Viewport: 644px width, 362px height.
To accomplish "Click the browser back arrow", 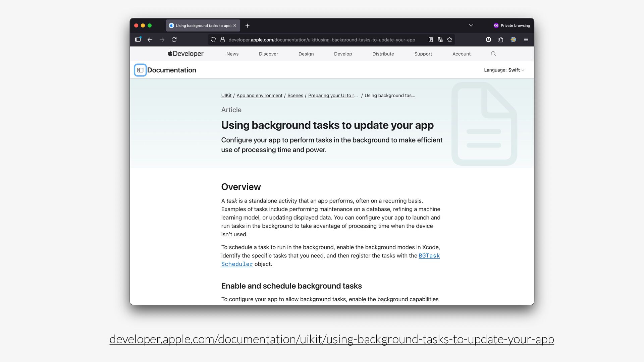I will point(150,40).
